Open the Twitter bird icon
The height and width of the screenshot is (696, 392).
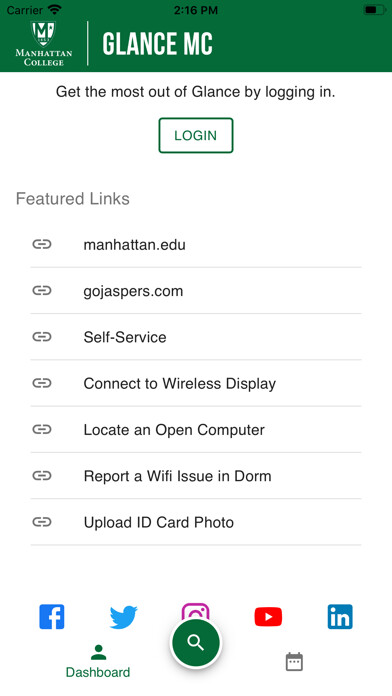[x=123, y=617]
